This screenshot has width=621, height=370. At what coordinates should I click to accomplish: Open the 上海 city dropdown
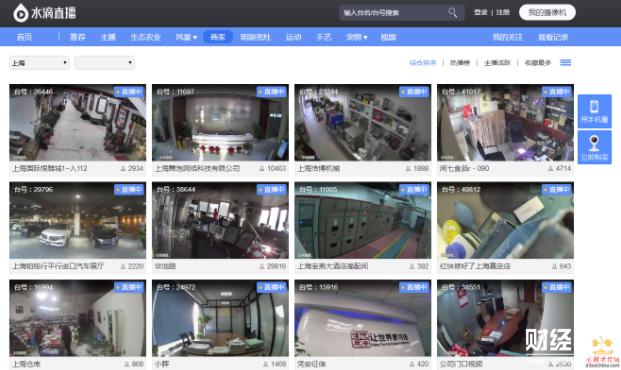[x=39, y=63]
